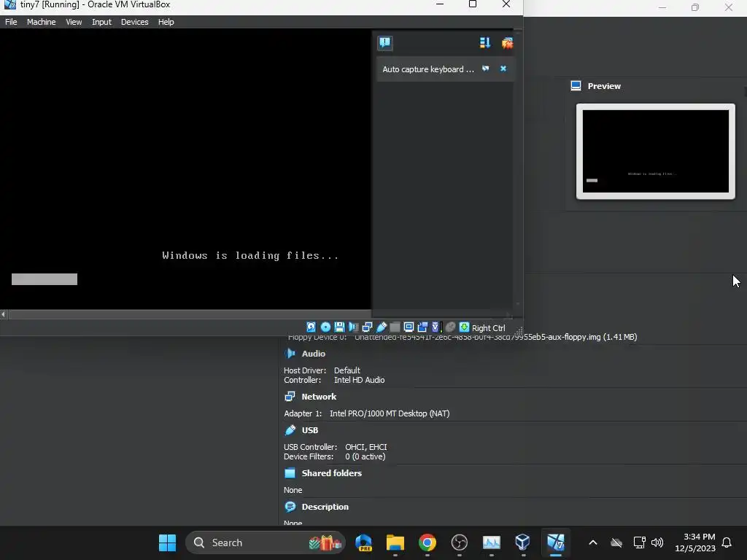Click the display status icon in VM bar
The image size is (747, 560).
pos(409,327)
